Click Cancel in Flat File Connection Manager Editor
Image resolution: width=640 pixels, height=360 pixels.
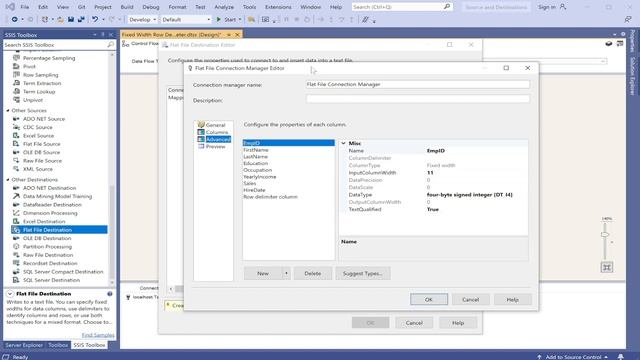pos(470,299)
